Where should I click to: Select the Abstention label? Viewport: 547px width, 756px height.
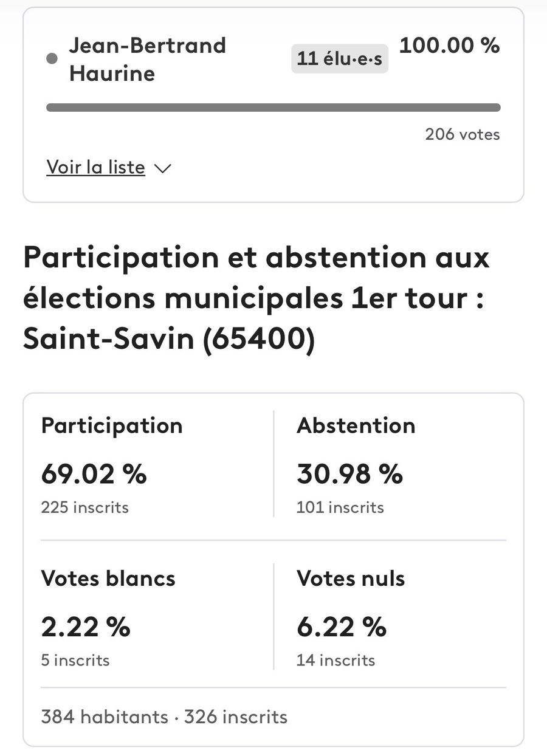click(356, 425)
